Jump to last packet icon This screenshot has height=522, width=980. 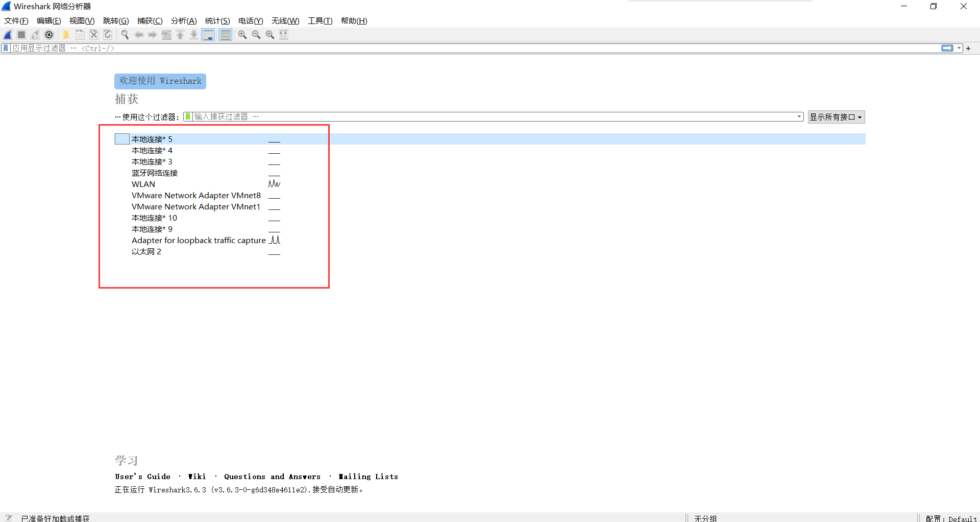pos(194,35)
